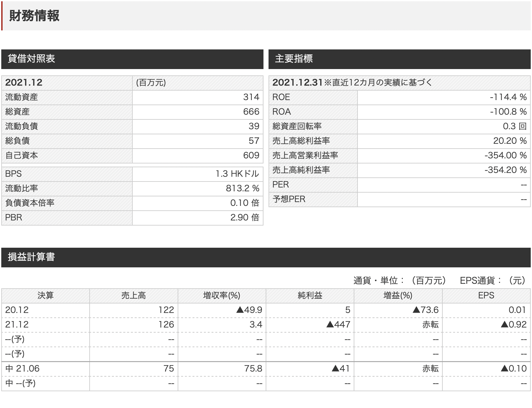This screenshot has height=408, width=532.
Task: Click the 総負債 value 57
Action: pos(254,141)
